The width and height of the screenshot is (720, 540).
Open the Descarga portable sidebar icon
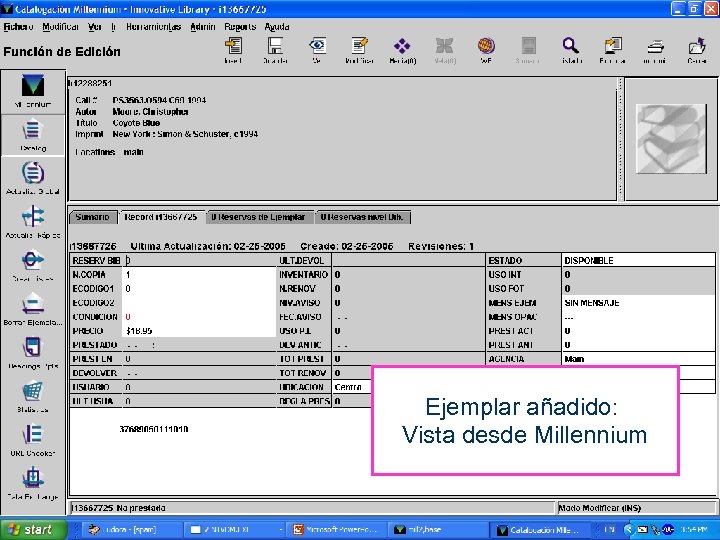coord(33,353)
